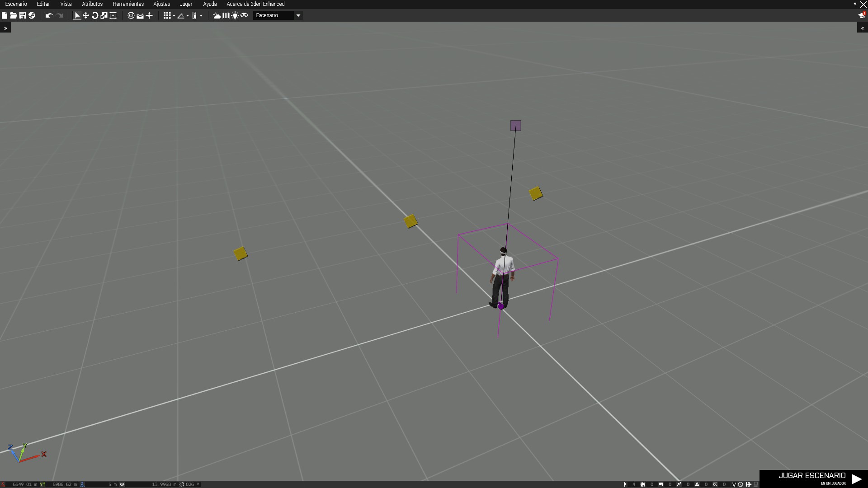This screenshot has width=868, height=488.
Task: Select the middle yellow object on the axis
Action: coord(410,221)
